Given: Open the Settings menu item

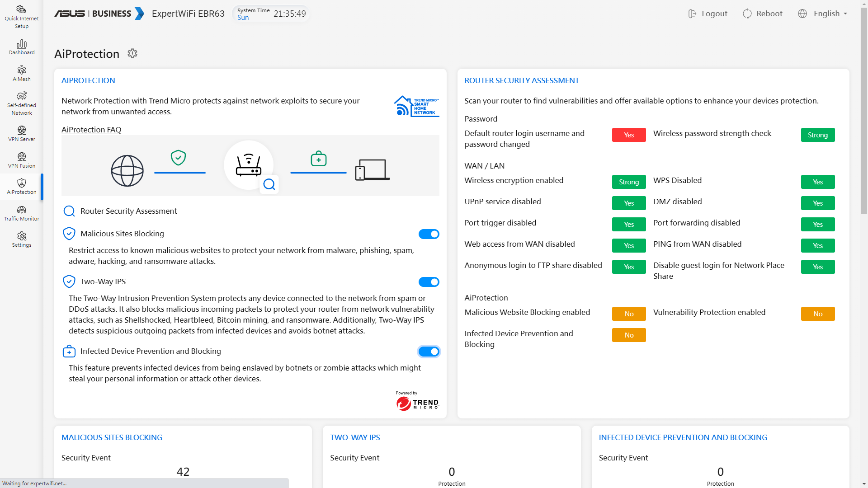Looking at the screenshot, I should pyautogui.click(x=22, y=239).
